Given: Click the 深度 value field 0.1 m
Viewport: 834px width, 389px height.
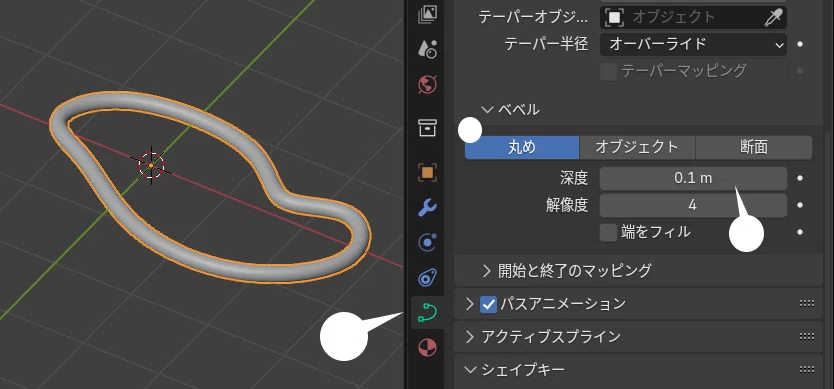Looking at the screenshot, I should click(693, 178).
